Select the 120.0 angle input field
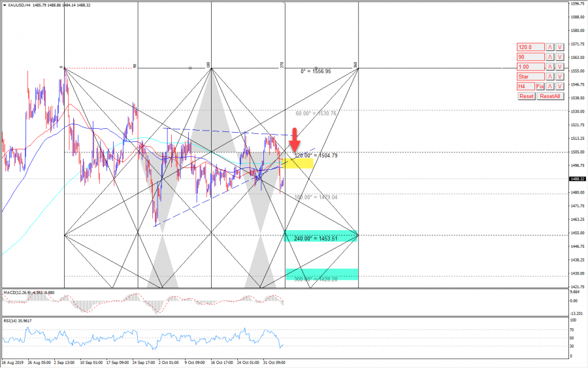Image resolution: width=588 pixels, height=368 pixels. tap(531, 47)
